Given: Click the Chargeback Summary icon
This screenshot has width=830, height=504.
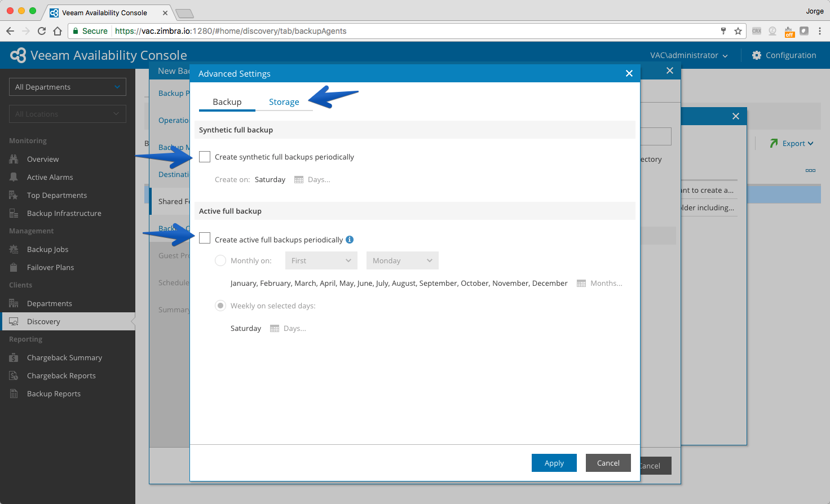Looking at the screenshot, I should click(x=14, y=357).
